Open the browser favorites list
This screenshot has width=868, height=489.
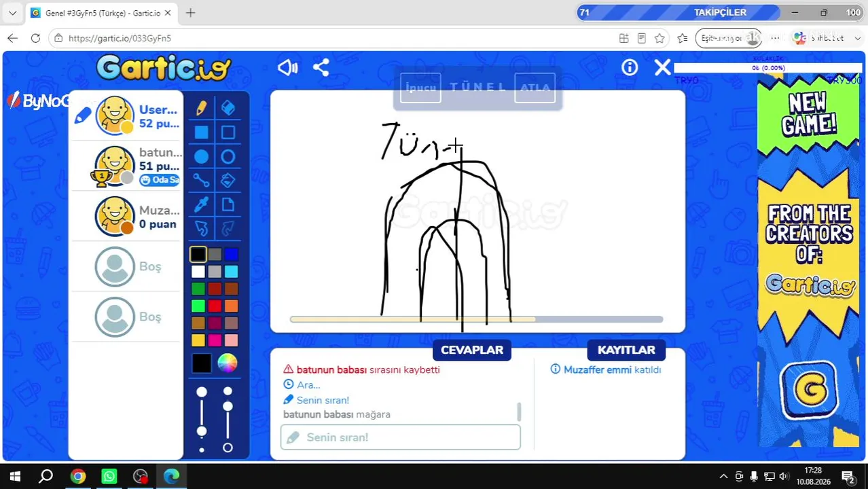coord(683,38)
